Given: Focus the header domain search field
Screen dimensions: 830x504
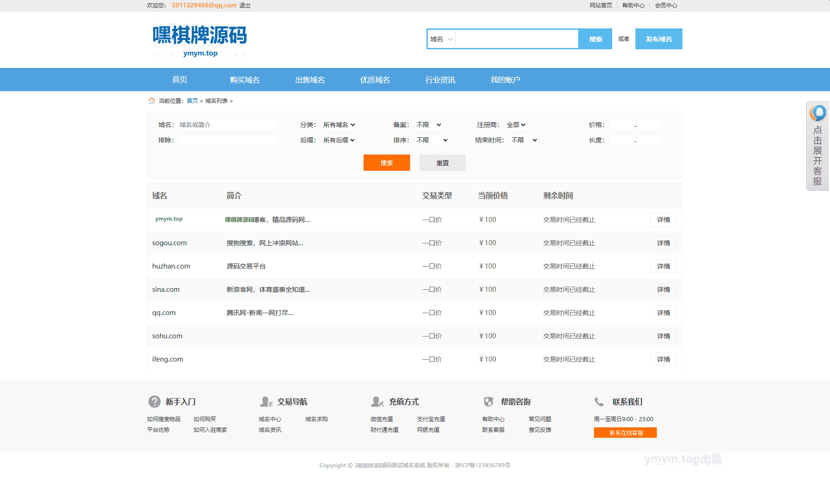Looking at the screenshot, I should [x=517, y=39].
